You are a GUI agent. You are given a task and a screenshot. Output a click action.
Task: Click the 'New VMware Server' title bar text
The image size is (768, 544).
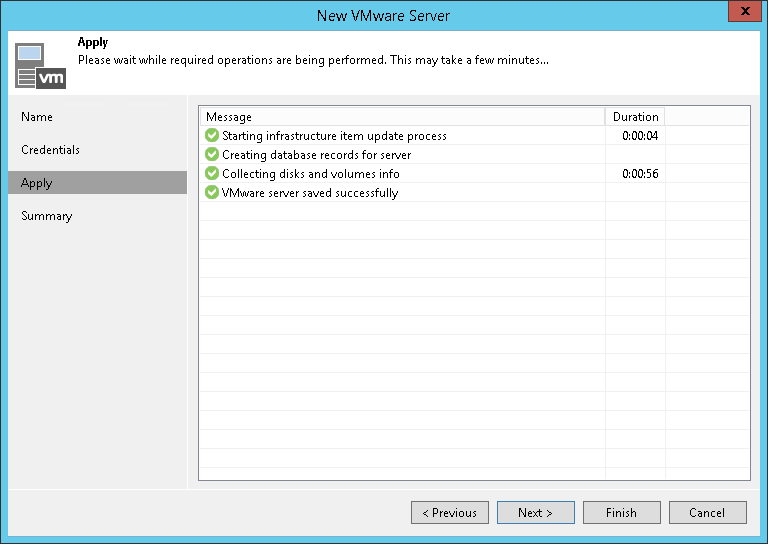383,16
